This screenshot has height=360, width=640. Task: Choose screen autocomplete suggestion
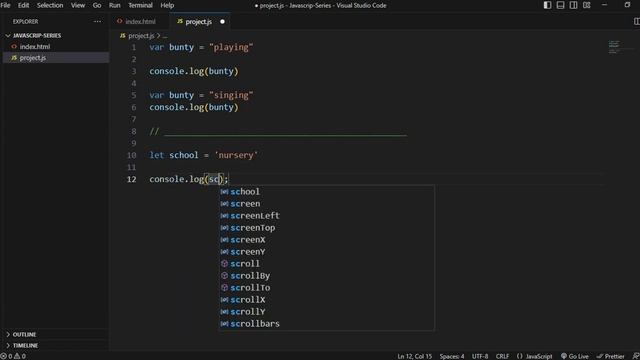click(327, 204)
